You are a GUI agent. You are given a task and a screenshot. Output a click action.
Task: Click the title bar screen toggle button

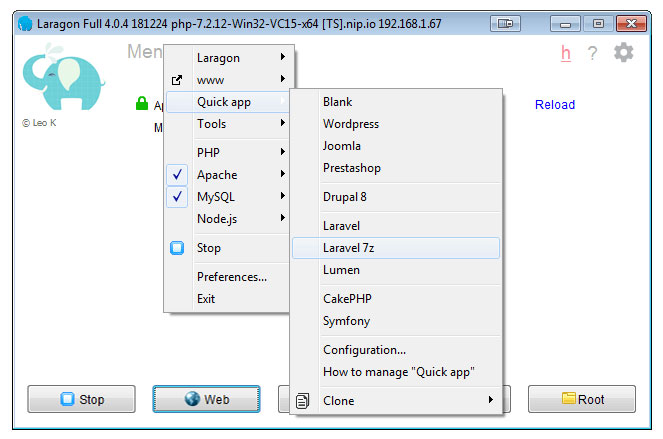click(x=505, y=23)
